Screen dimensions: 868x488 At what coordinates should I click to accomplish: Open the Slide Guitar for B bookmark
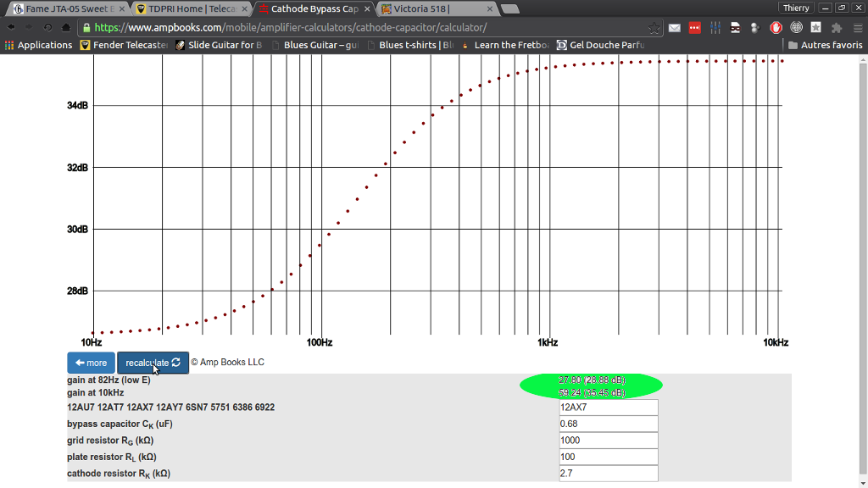(219, 45)
